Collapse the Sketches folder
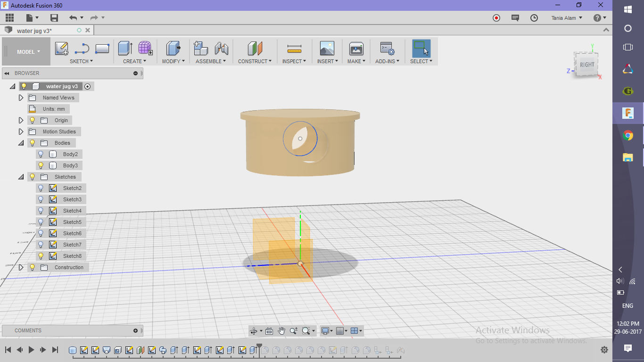644x362 pixels. click(x=21, y=177)
